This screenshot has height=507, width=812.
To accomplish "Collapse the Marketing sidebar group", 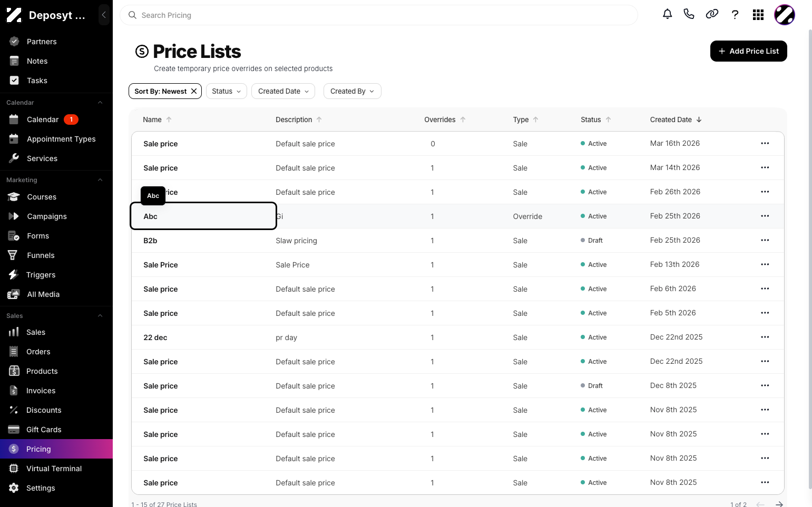I will 100,180.
